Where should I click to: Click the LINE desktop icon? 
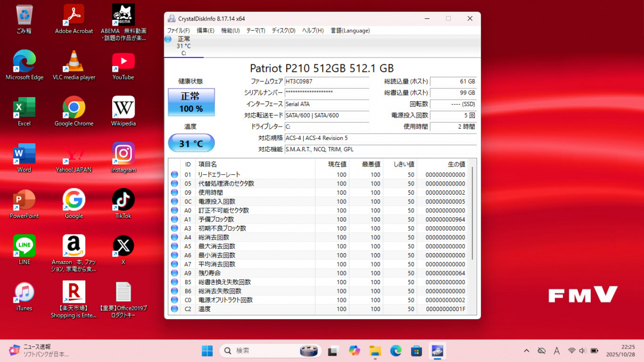[x=24, y=247]
